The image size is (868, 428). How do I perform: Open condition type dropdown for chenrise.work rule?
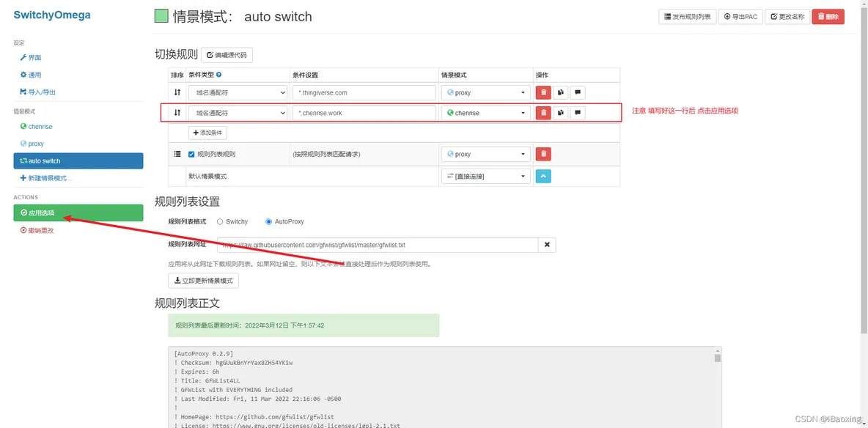[238, 113]
